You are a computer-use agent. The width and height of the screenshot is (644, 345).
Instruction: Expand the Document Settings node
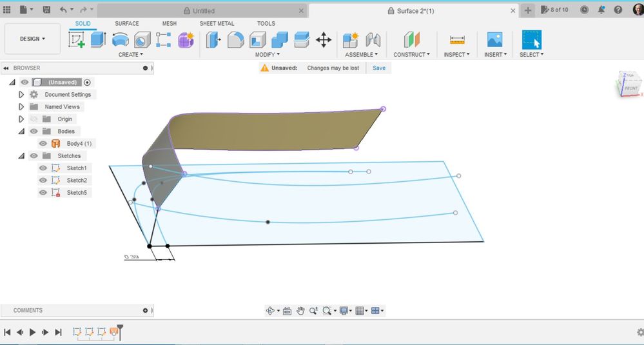click(21, 94)
